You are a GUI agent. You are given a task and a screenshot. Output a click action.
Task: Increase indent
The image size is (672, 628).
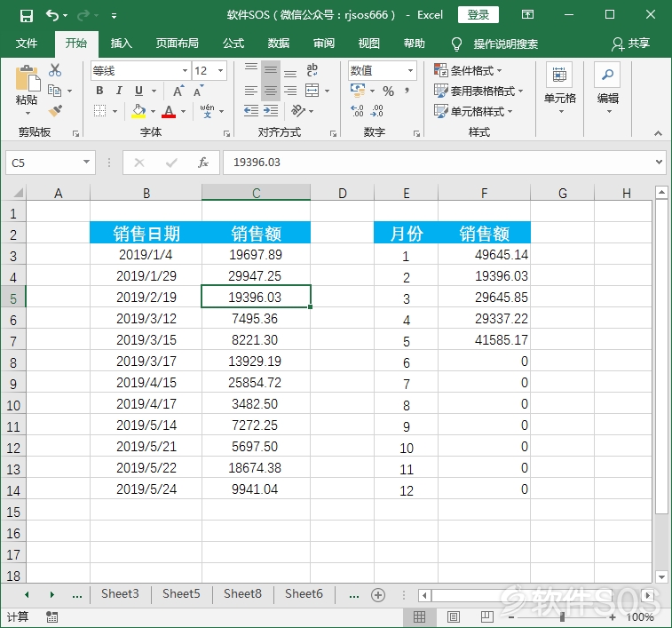pos(271,111)
